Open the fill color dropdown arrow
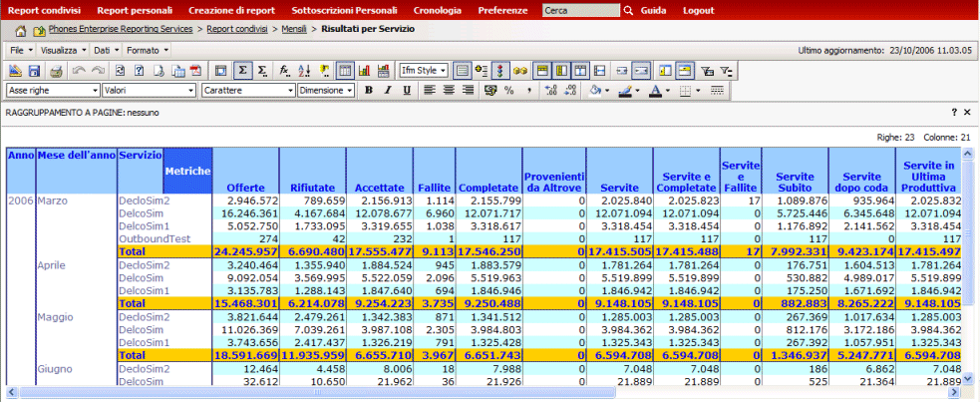The height and width of the screenshot is (402, 980). [x=607, y=91]
